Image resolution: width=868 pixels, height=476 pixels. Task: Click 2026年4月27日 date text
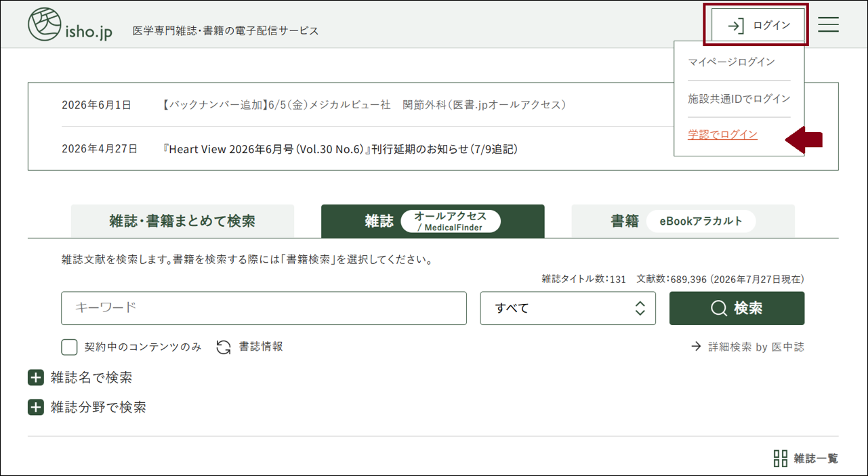point(100,148)
